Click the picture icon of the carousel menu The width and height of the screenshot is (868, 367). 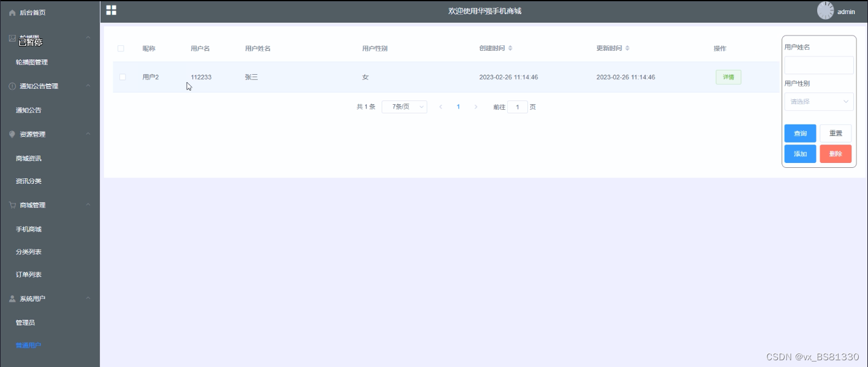click(12, 38)
